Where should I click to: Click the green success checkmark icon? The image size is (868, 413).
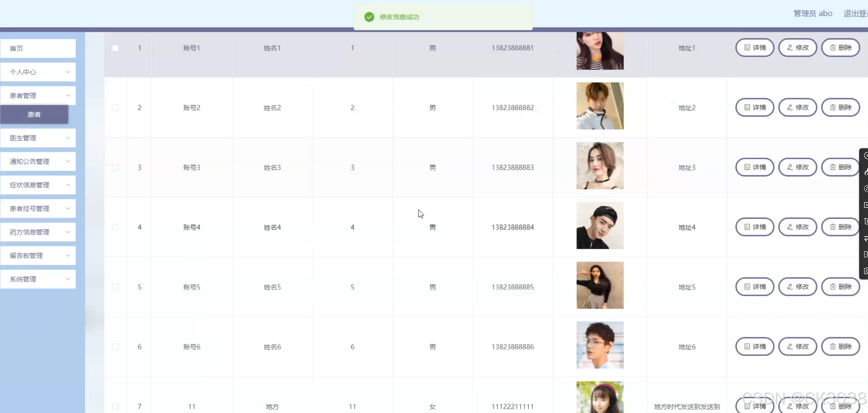(x=369, y=17)
